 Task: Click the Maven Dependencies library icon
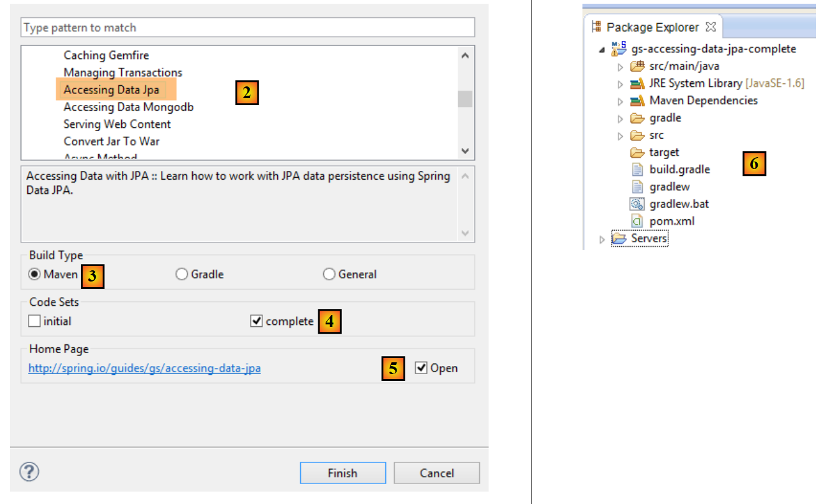pyautogui.click(x=637, y=101)
